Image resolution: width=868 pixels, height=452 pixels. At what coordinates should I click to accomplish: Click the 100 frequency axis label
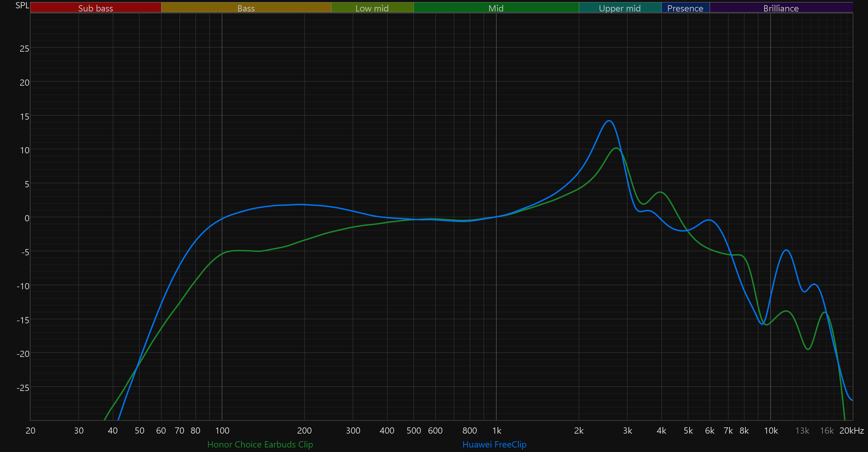(x=222, y=431)
